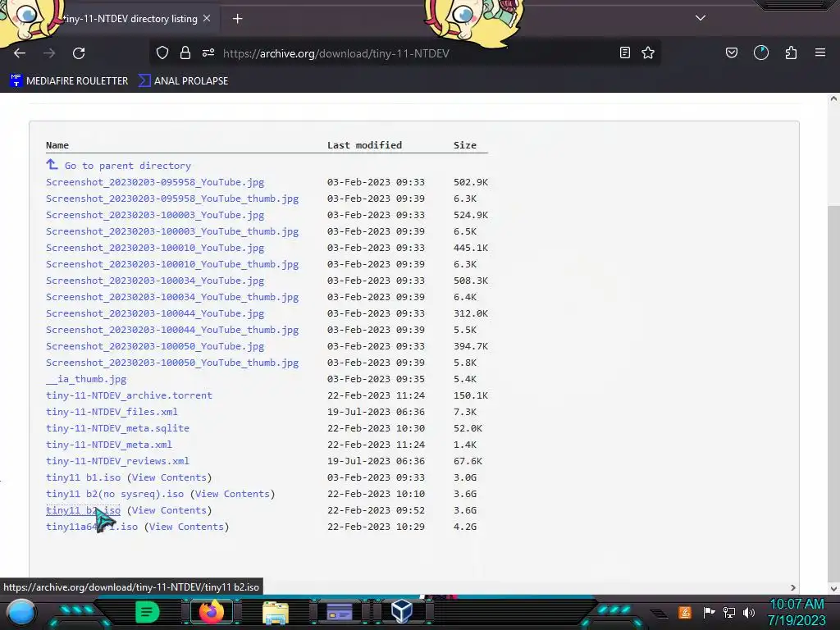The width and height of the screenshot is (840, 630).
Task: Click the Java tray icon
Action: click(x=685, y=612)
